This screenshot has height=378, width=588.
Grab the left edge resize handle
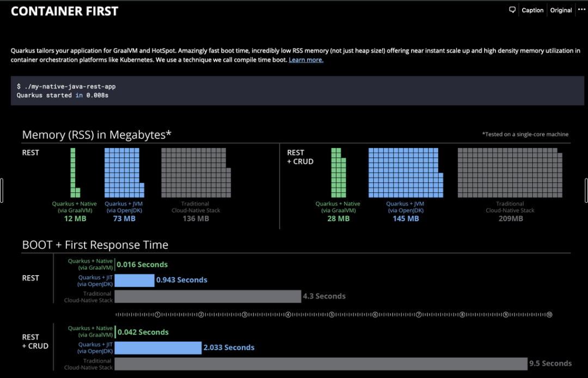coord(2,190)
